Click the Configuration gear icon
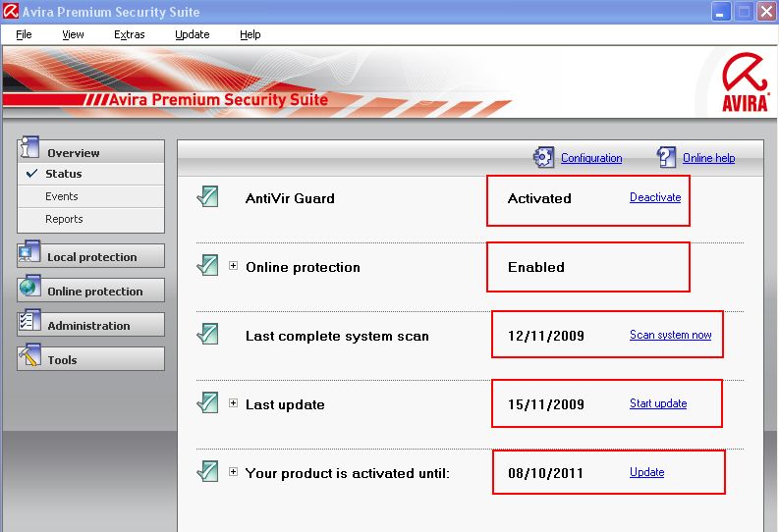 click(x=543, y=157)
